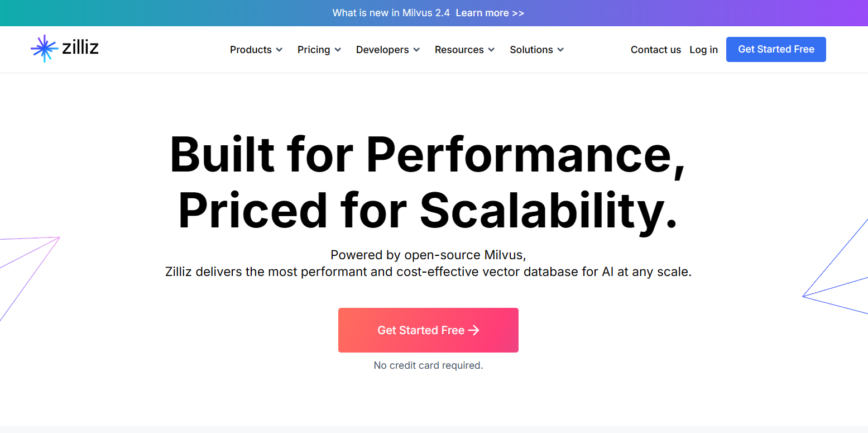Image resolution: width=868 pixels, height=433 pixels.
Task: Expand the Products chevron arrow
Action: (279, 50)
